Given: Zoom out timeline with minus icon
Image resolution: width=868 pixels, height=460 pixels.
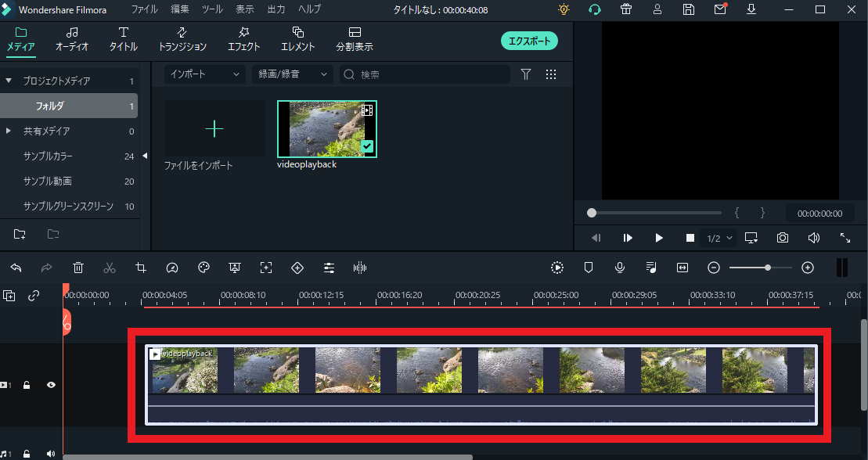Looking at the screenshot, I should [714, 268].
